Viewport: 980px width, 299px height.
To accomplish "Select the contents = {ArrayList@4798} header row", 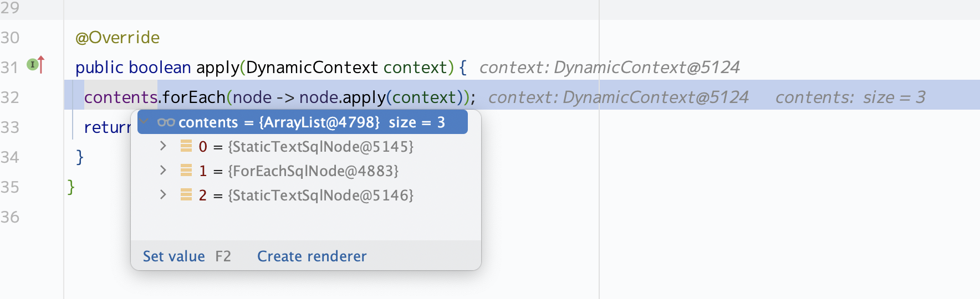I will click(x=310, y=122).
